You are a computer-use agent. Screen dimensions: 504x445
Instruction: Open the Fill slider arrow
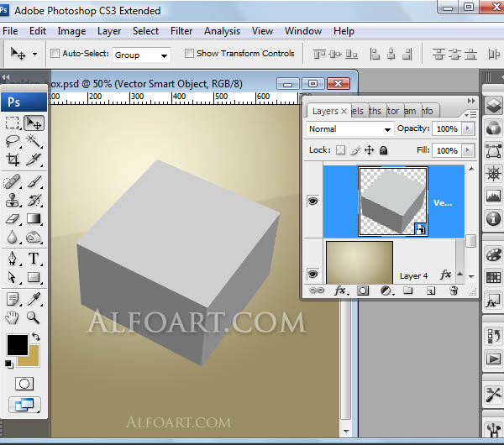click(468, 150)
